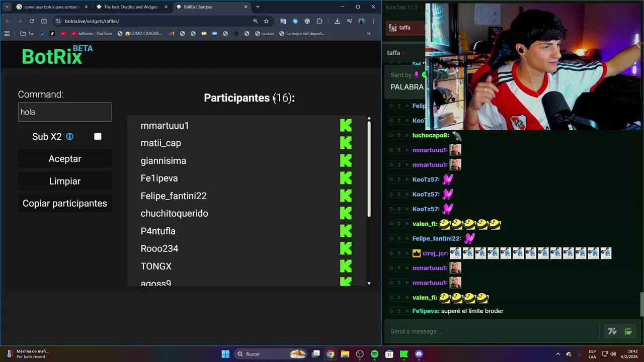Switch to 'The best ChatBot and Widgets' tab
This screenshot has width=644, height=362.
tap(132, 7)
